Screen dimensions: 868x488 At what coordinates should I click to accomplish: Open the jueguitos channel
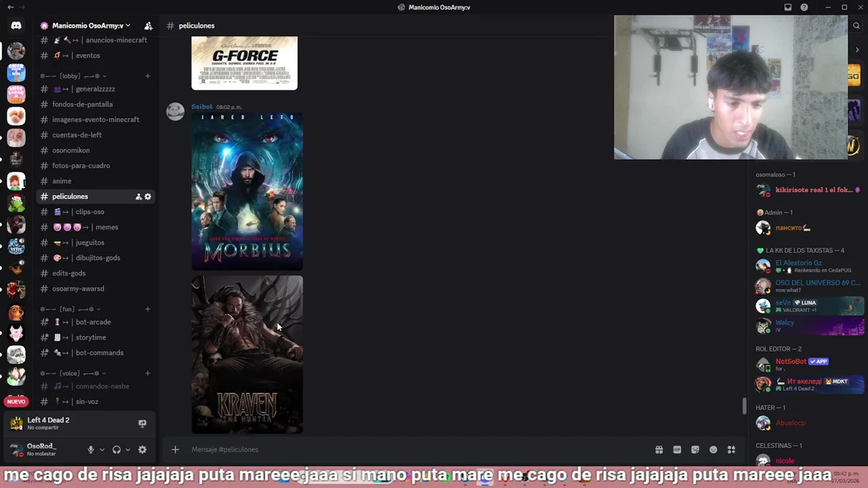[95, 243]
